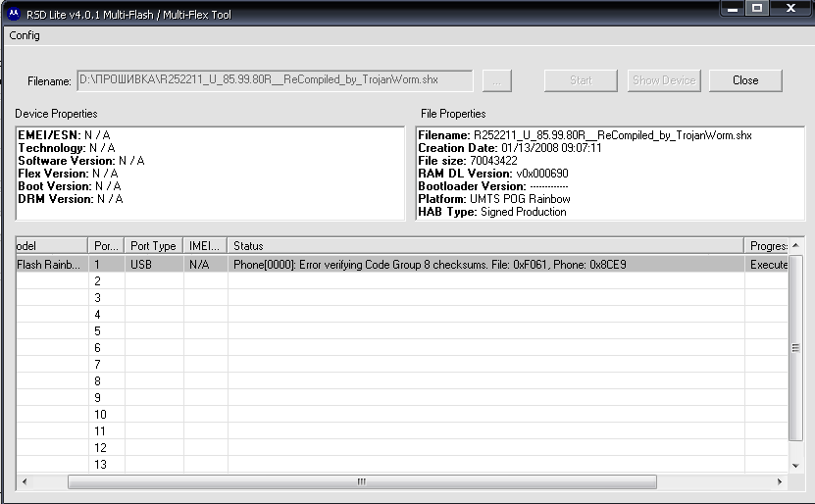Viewport: 815px width, 504px height.
Task: Click the Execute progress cell
Action: pos(767,265)
